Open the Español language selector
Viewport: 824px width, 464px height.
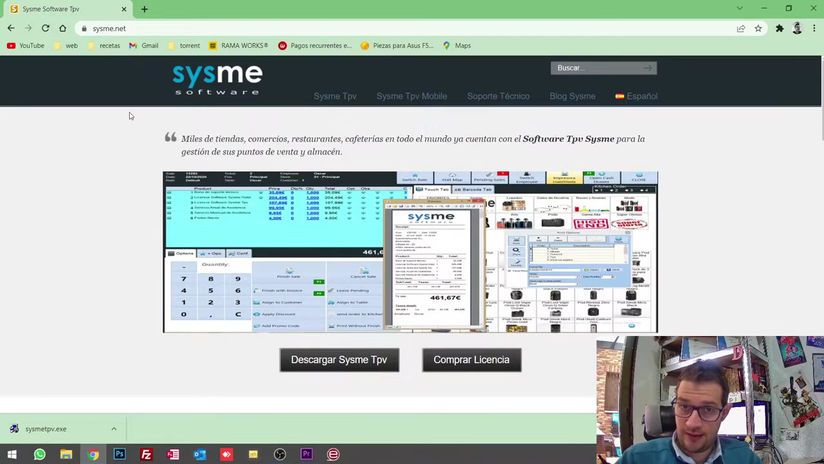(x=636, y=96)
